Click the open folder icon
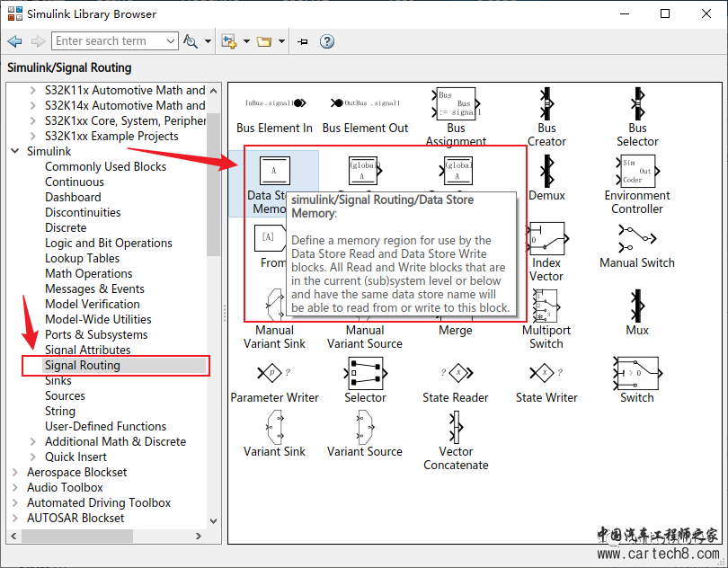 [x=264, y=41]
